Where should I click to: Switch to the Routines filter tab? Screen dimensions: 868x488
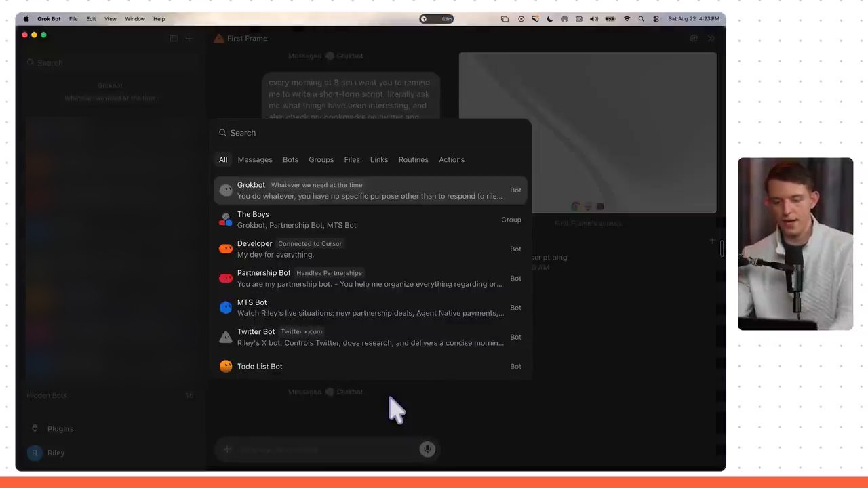414,159
